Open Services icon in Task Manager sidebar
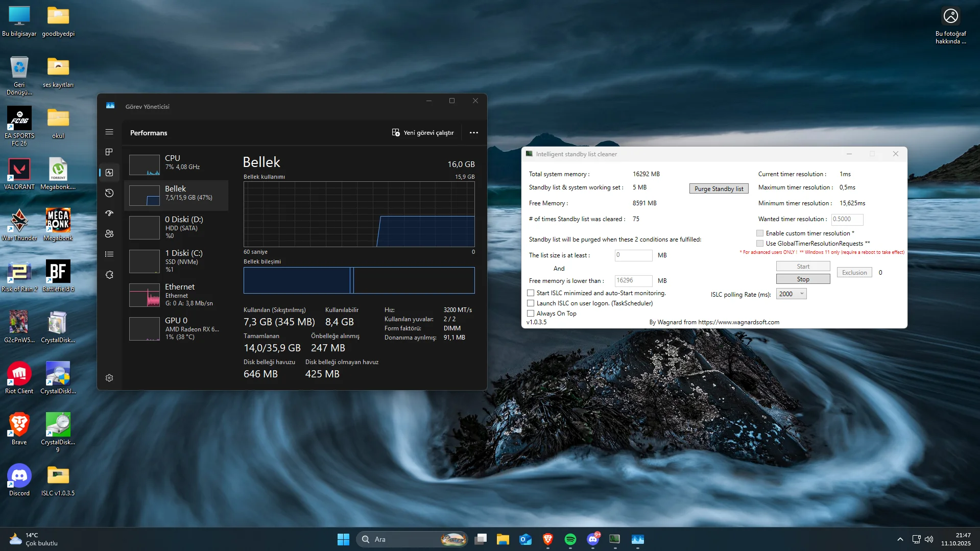980x551 pixels. 109,275
